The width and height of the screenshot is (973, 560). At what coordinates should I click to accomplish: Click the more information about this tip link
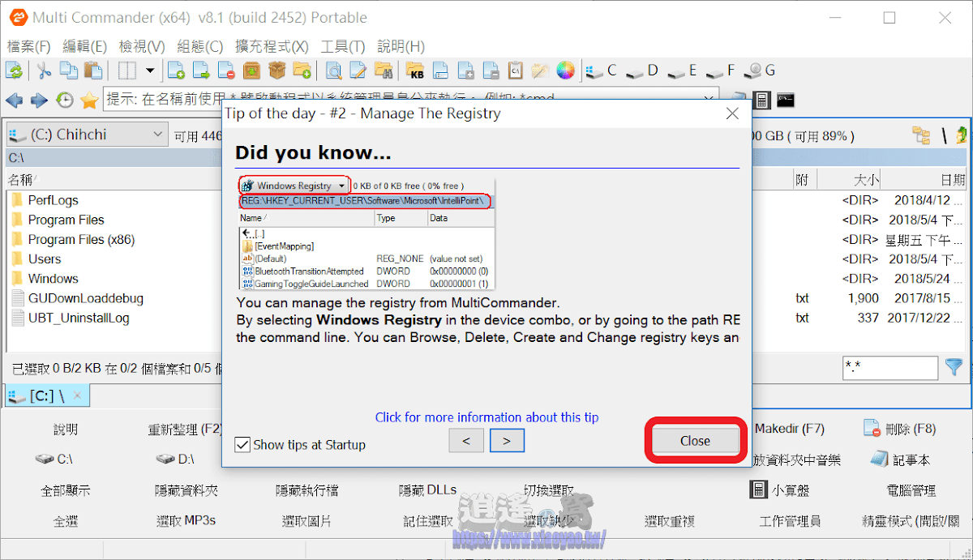click(x=486, y=417)
